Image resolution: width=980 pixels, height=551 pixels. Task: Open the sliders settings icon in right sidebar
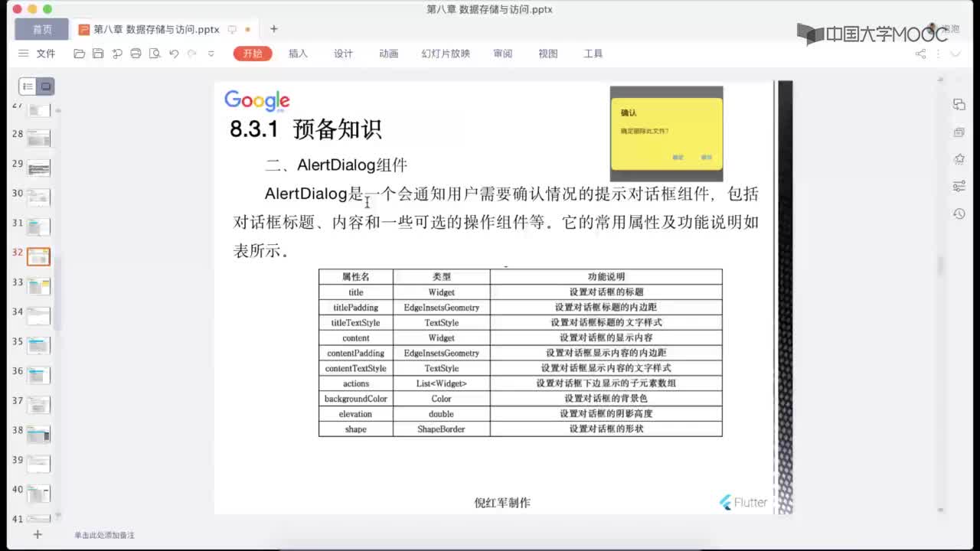[959, 186]
